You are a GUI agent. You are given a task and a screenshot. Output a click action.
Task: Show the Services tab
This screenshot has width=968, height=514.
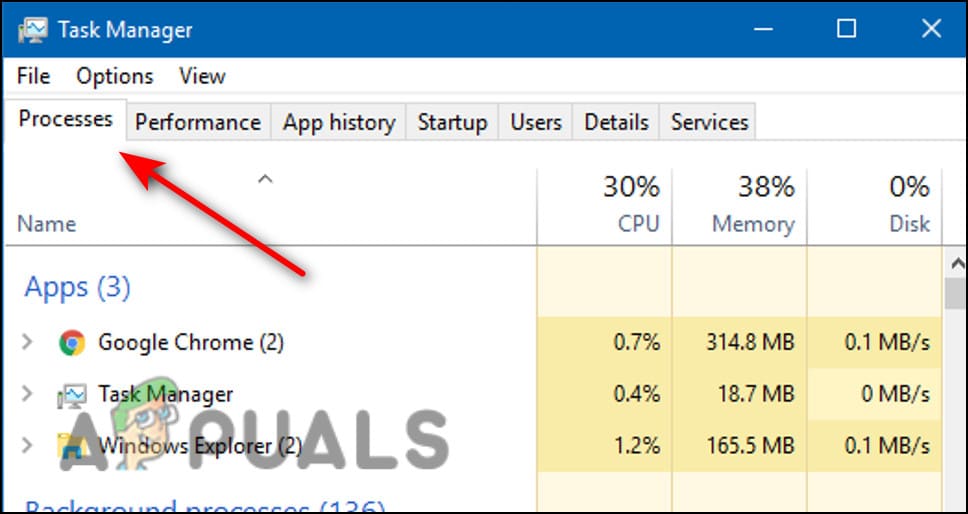[709, 122]
